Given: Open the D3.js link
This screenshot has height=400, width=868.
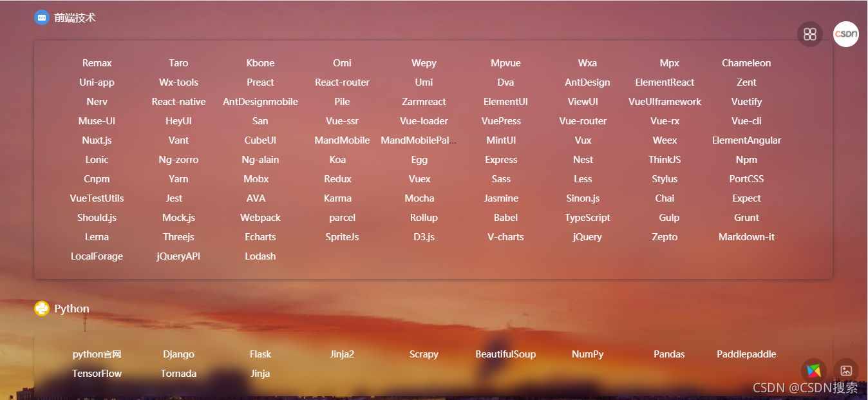Looking at the screenshot, I should click(x=424, y=237).
